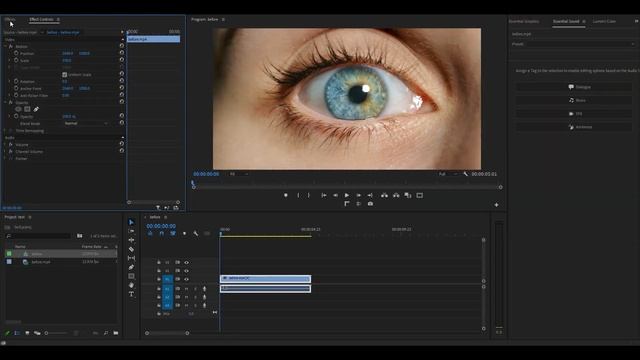The width and height of the screenshot is (640, 360).
Task: Select the Hand tool
Action: coord(131,285)
